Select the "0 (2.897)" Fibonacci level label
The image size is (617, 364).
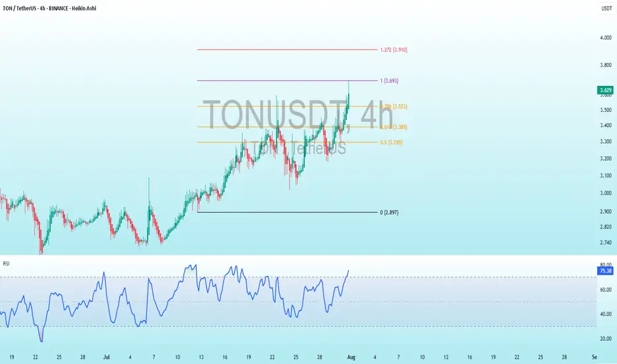click(x=389, y=212)
